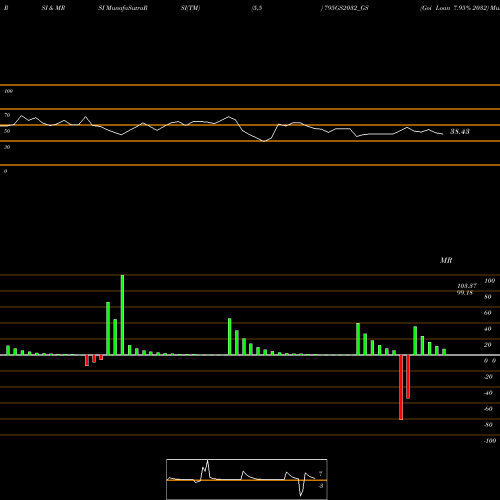Click the 'SI(TM)' header text
The image size is (500, 500).
(x=190, y=8)
